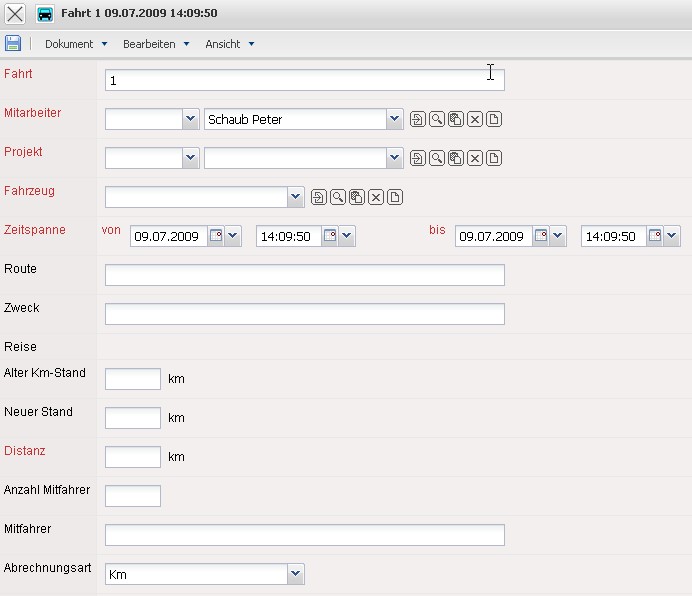The image size is (692, 596).
Task: Click into the Route text field
Action: coord(304,275)
